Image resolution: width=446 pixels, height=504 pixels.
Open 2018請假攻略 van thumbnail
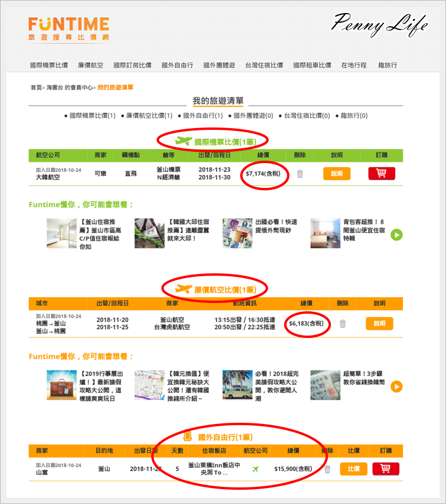pyautogui.click(x=237, y=385)
